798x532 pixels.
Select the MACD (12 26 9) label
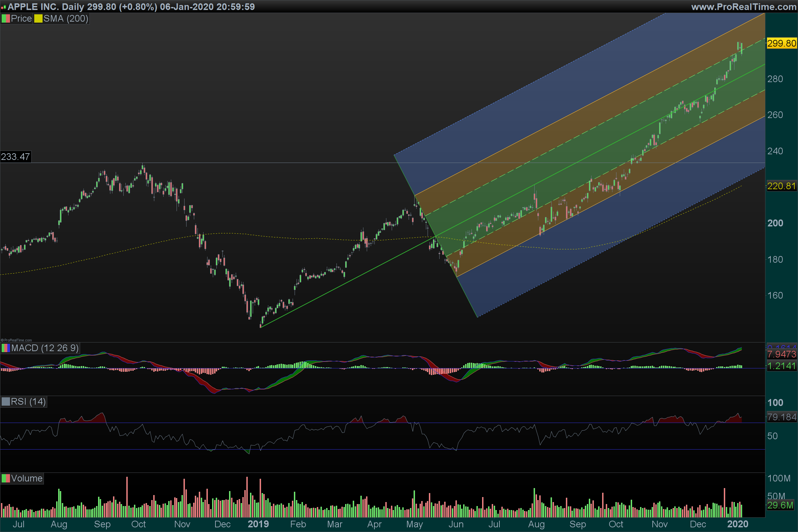click(x=45, y=348)
